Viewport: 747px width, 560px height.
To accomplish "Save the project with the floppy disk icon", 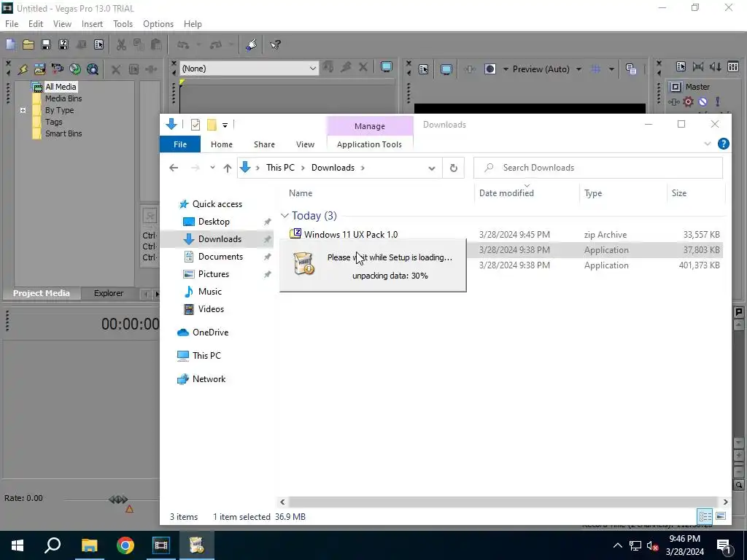I will click(x=46, y=44).
